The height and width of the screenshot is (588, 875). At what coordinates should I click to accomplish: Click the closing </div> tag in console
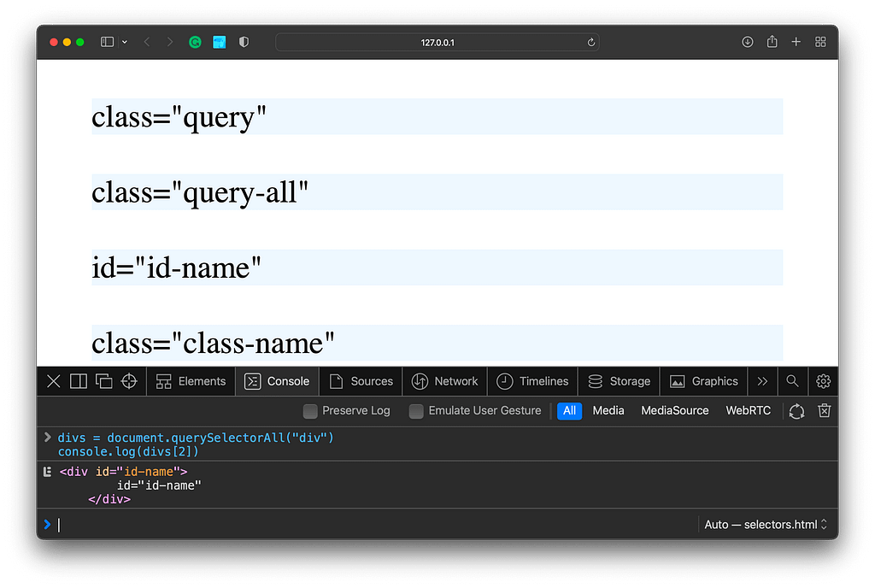109,499
